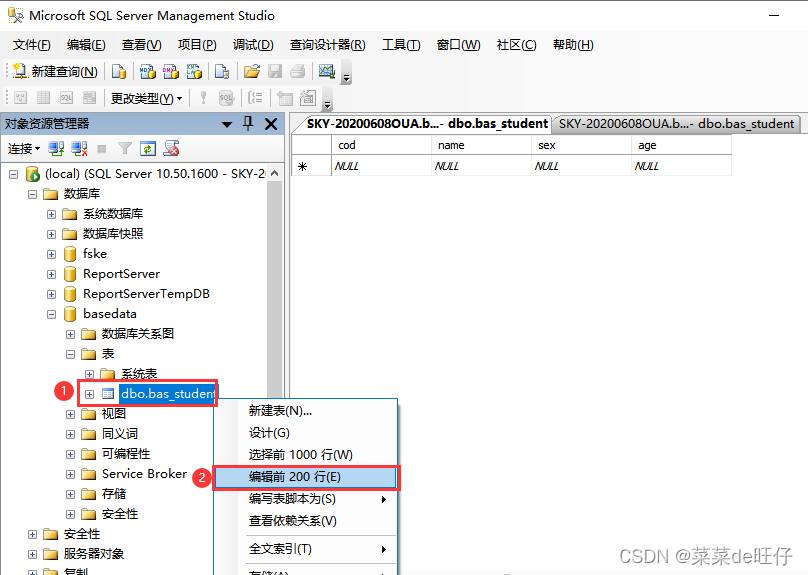Choose 新建表(N)... from context menu

pyautogui.click(x=306, y=411)
